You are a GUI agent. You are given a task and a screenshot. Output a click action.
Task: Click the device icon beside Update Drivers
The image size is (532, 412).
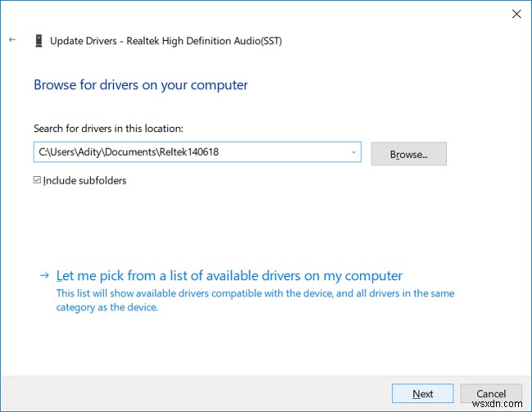click(x=38, y=40)
